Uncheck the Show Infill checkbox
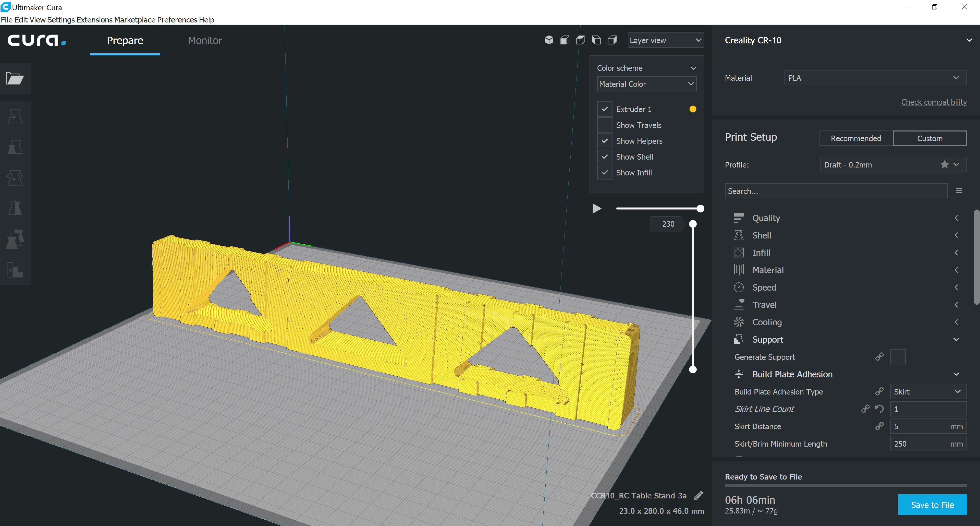The image size is (980, 526). pyautogui.click(x=605, y=173)
